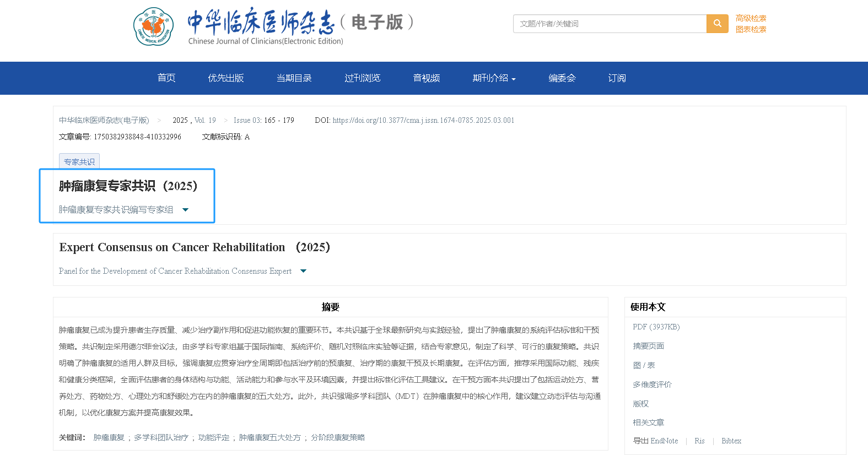Image resolution: width=868 pixels, height=455 pixels.
Task: Export citation as Bibtex
Action: (731, 441)
